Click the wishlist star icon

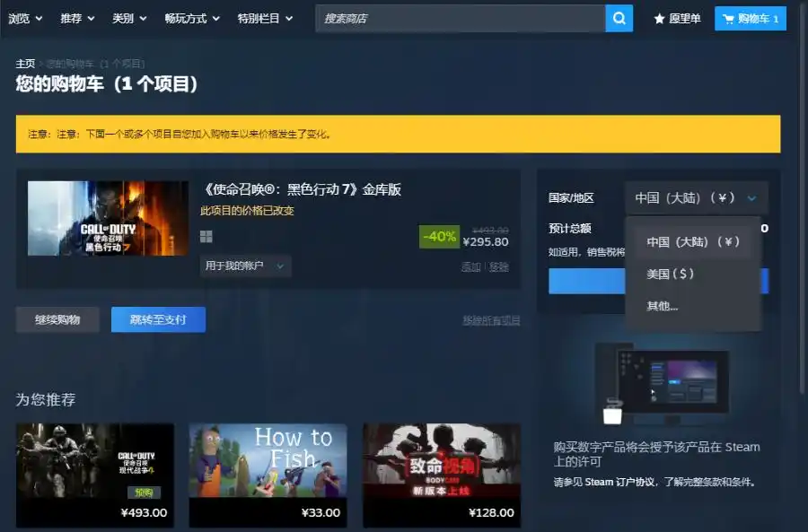[x=659, y=19]
